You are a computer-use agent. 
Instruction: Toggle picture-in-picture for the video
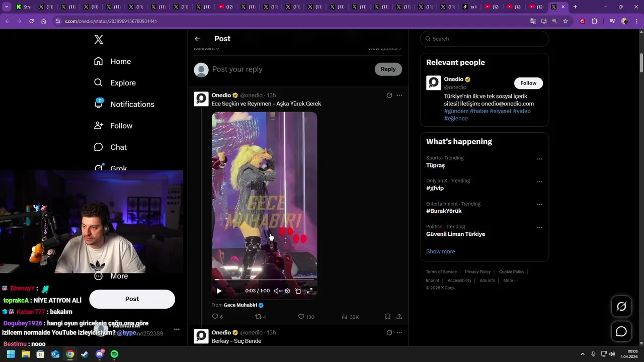tap(298, 291)
